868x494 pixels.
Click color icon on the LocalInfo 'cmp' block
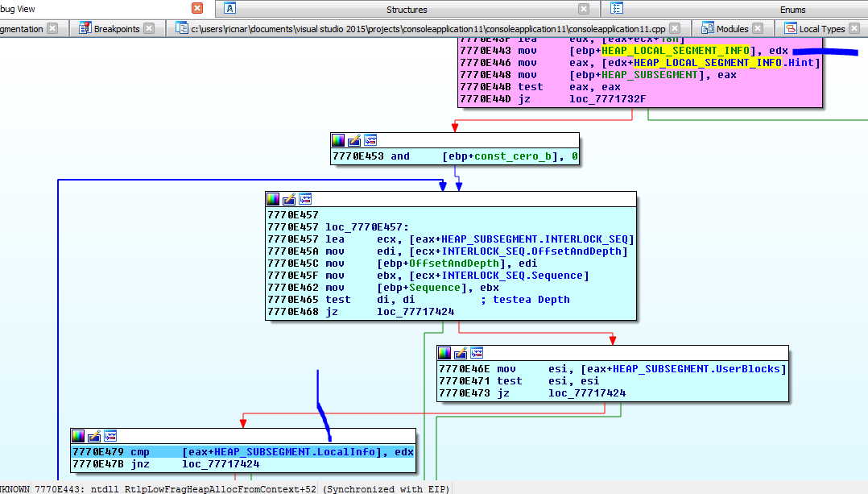[79, 436]
